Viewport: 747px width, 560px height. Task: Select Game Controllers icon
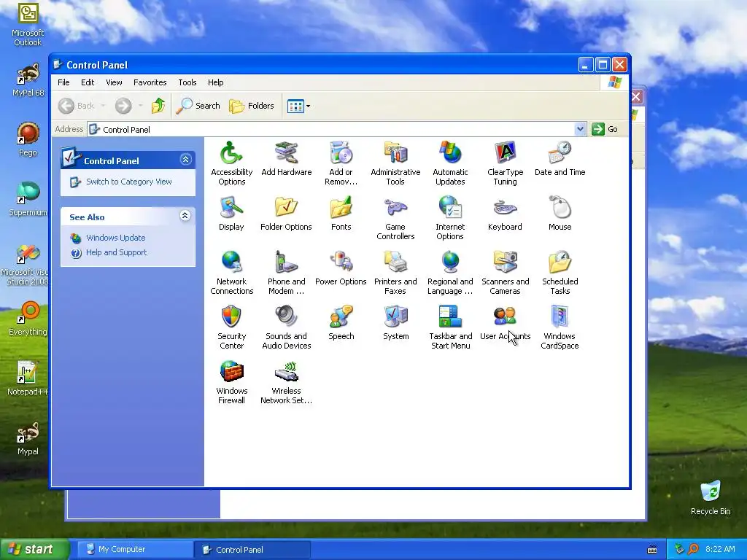395,217
